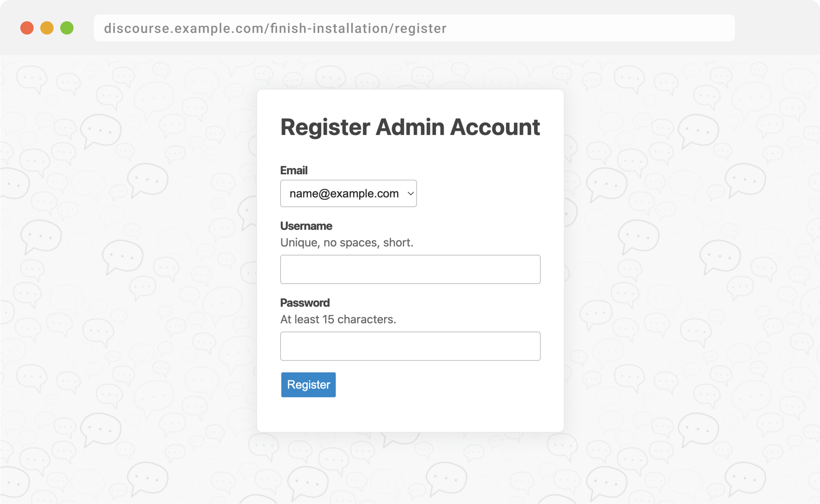The width and height of the screenshot is (820, 504).
Task: Click the chevron arrow in Email dropdown
Action: point(411,193)
